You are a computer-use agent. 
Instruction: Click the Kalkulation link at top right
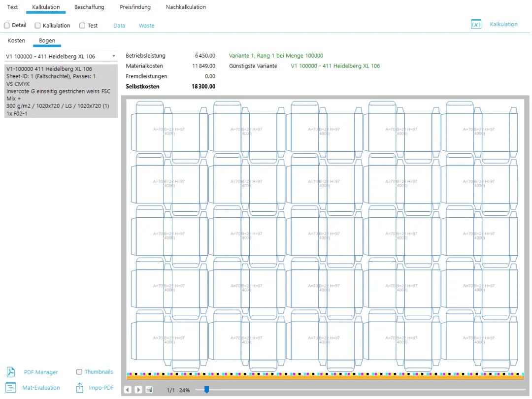coord(503,24)
